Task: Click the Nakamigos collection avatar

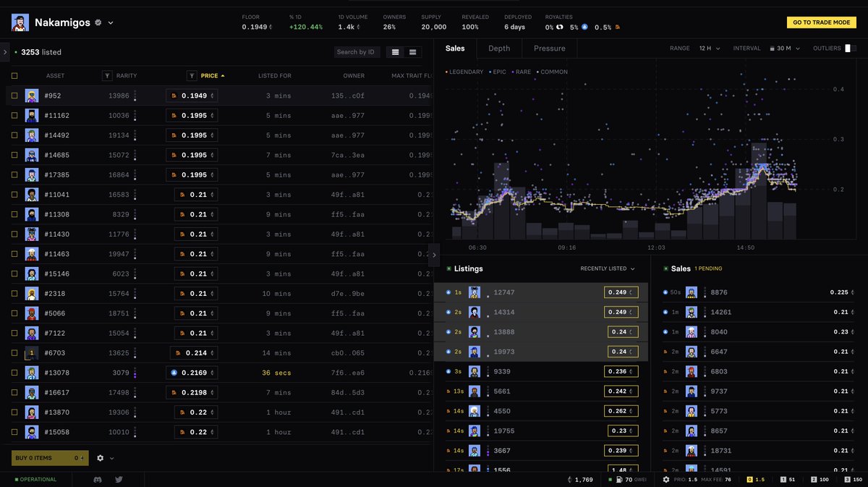Action: point(20,22)
